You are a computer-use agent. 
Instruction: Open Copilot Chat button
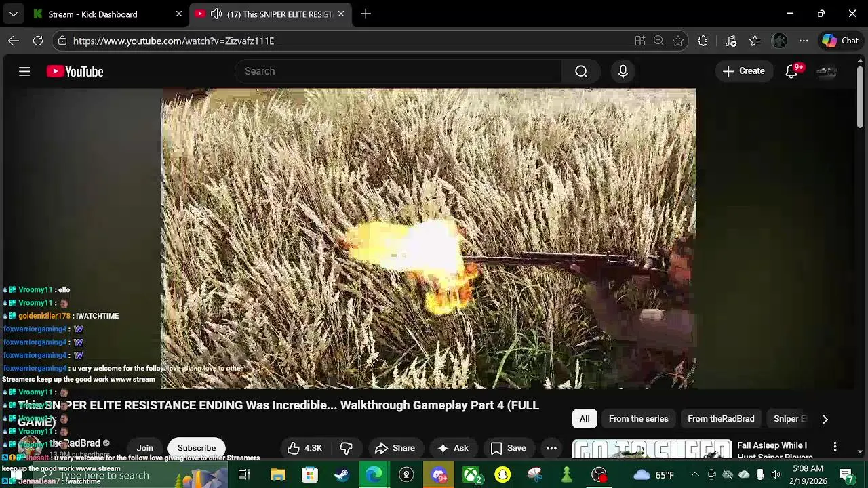[840, 41]
